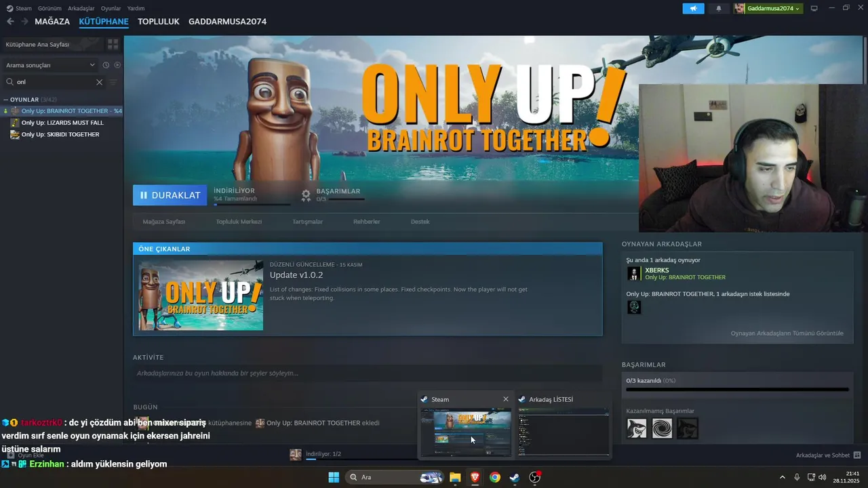This screenshot has width=868, height=488.
Task: Select Only Up: BRAINROT TOGETHER in list
Action: (x=63, y=111)
